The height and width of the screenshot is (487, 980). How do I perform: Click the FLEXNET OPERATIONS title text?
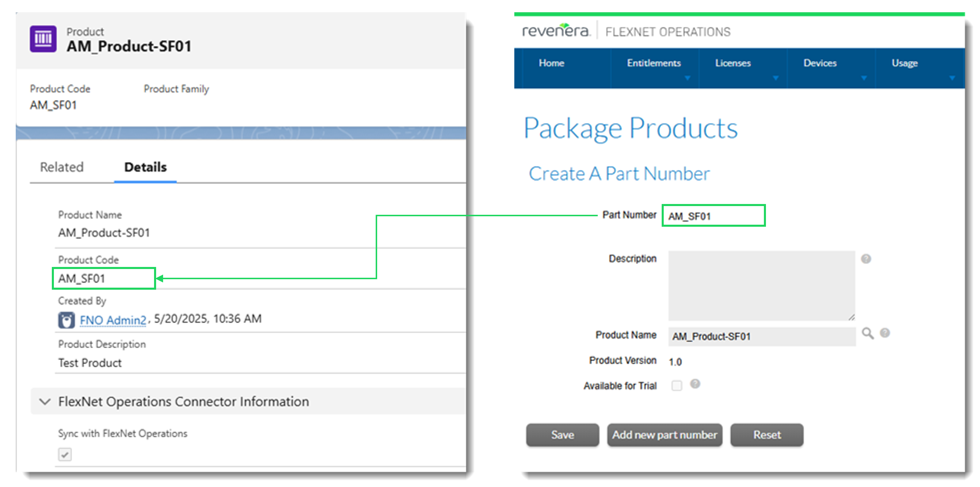[668, 32]
